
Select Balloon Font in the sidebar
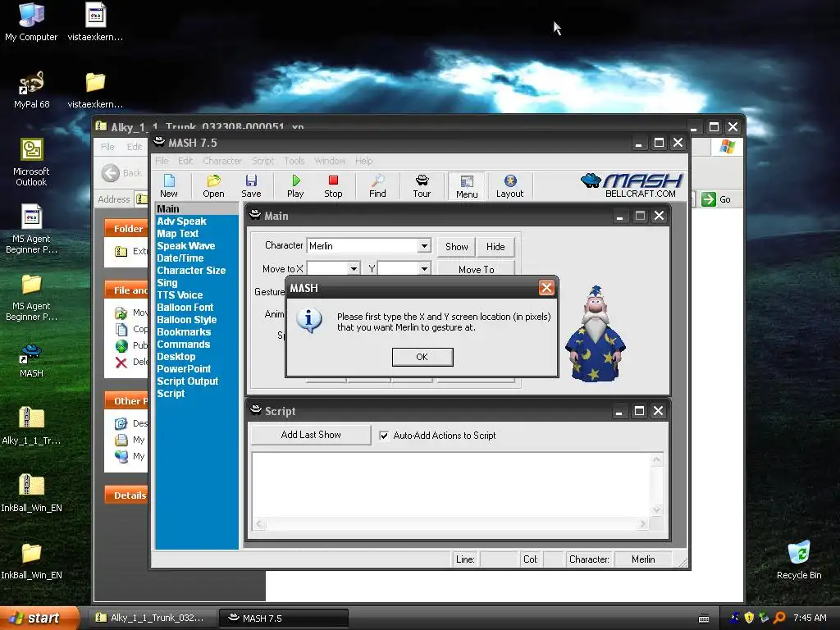click(x=185, y=308)
